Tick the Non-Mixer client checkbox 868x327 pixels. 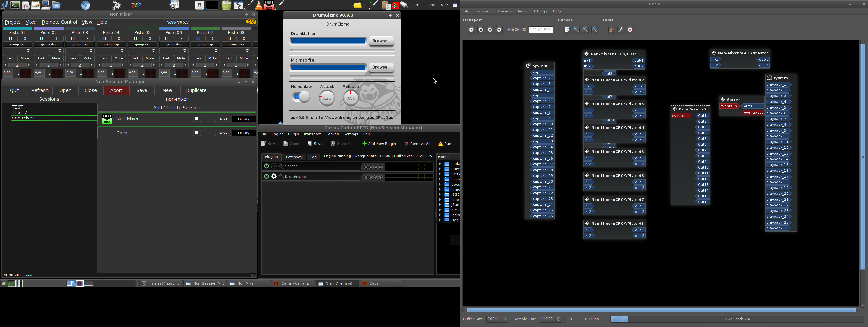coord(197,119)
